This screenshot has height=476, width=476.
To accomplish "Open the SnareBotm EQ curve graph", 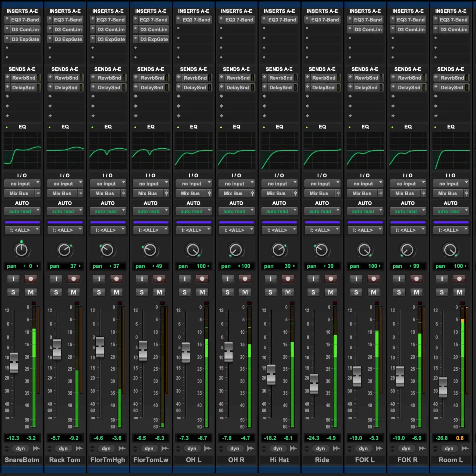I will pos(22,151).
